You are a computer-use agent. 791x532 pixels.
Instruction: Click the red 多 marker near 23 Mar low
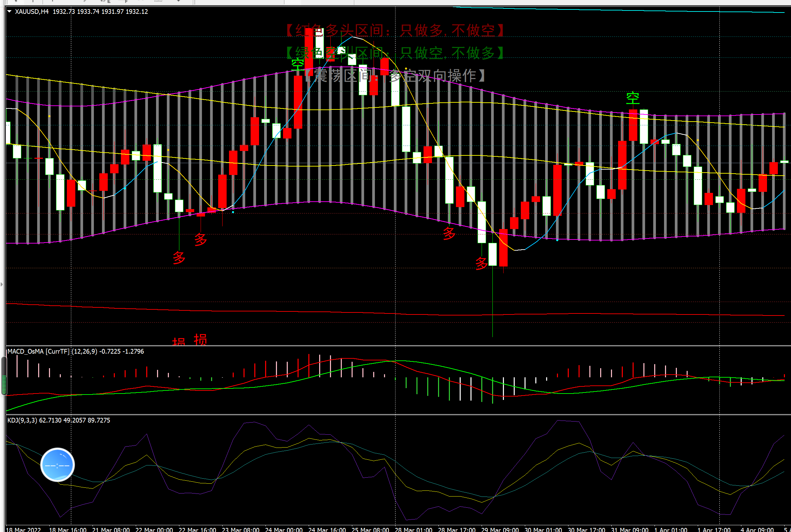201,239
